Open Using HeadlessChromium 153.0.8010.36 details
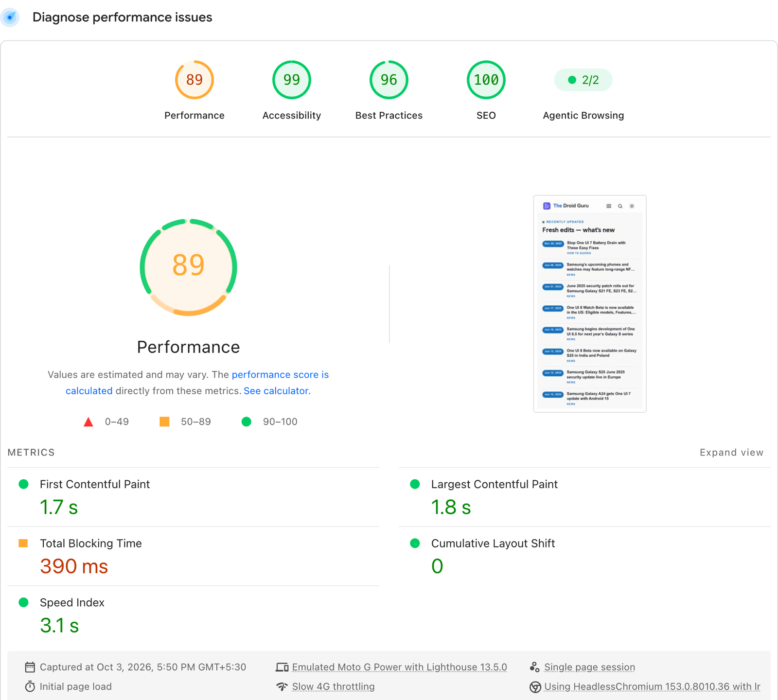This screenshot has width=778, height=700. [652, 686]
